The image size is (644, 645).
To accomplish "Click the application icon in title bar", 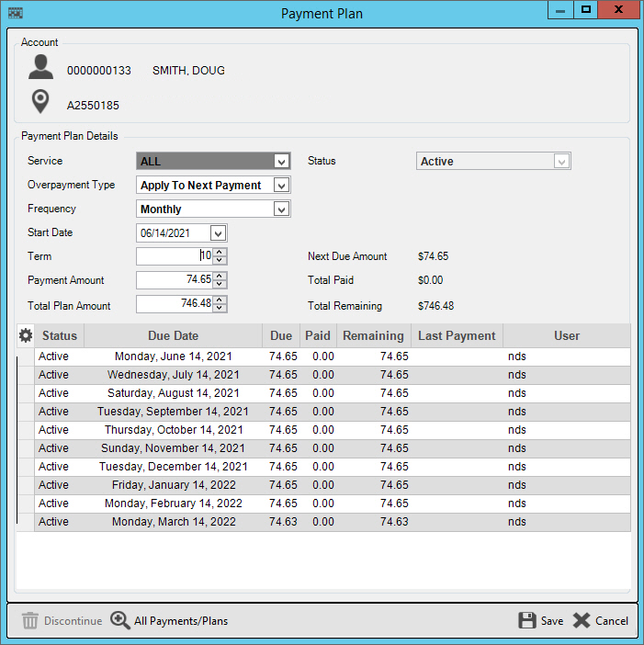I will (x=16, y=13).
